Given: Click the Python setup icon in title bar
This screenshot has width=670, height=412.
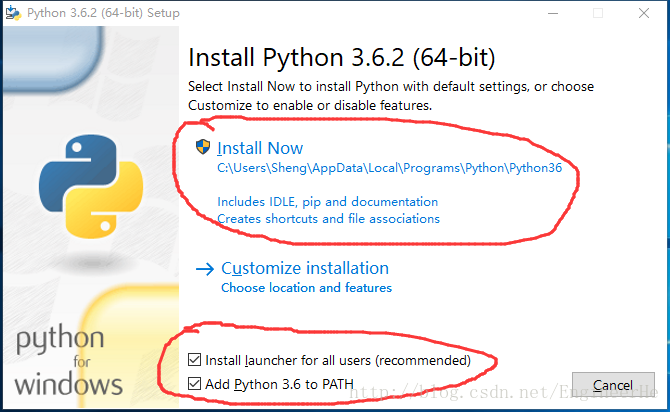Looking at the screenshot, I should click(x=13, y=13).
